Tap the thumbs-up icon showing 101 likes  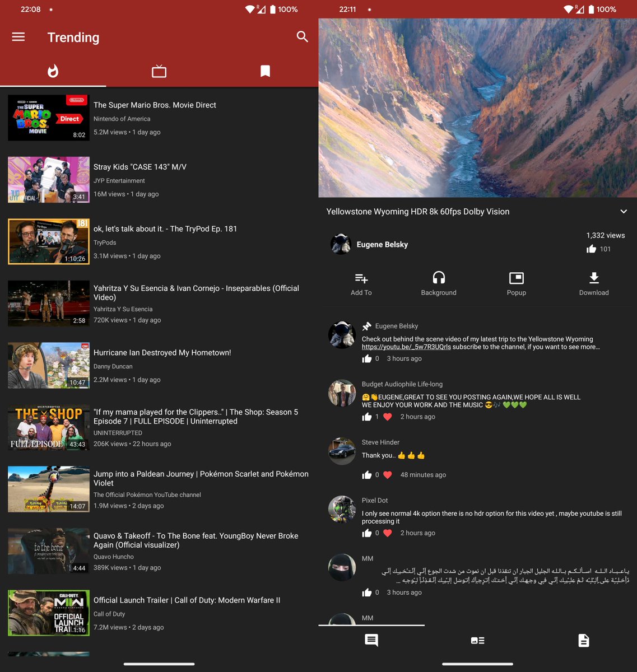pos(592,249)
